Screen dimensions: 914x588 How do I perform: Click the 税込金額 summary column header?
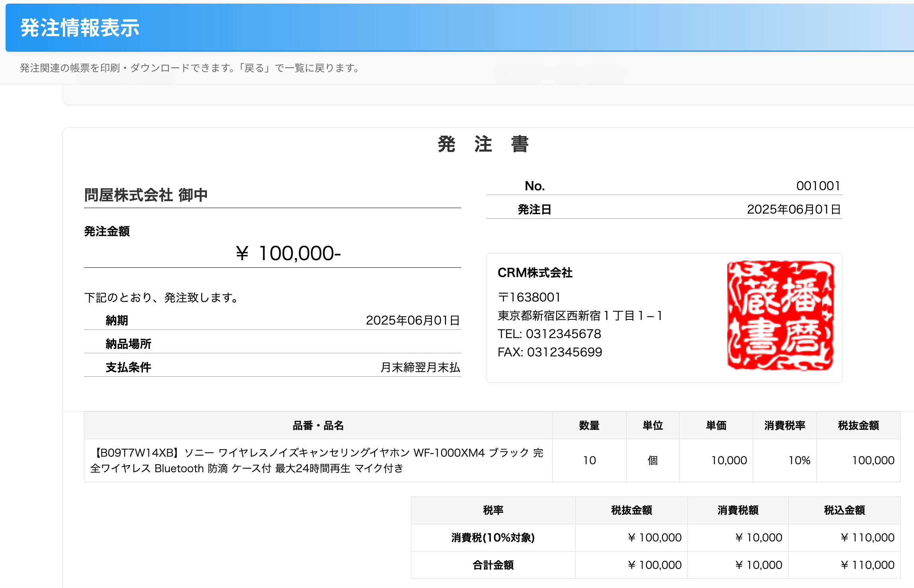tap(844, 510)
